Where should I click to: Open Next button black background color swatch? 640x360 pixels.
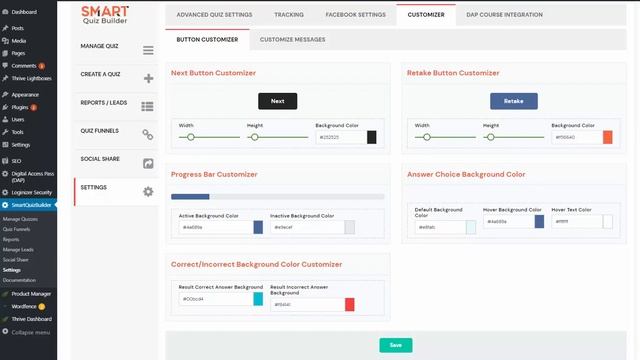pos(372,137)
